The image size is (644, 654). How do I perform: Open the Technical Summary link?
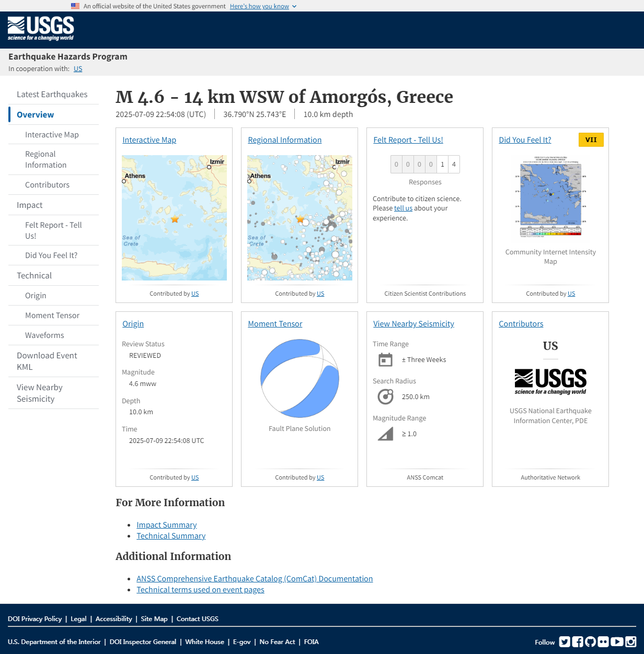pyautogui.click(x=171, y=536)
